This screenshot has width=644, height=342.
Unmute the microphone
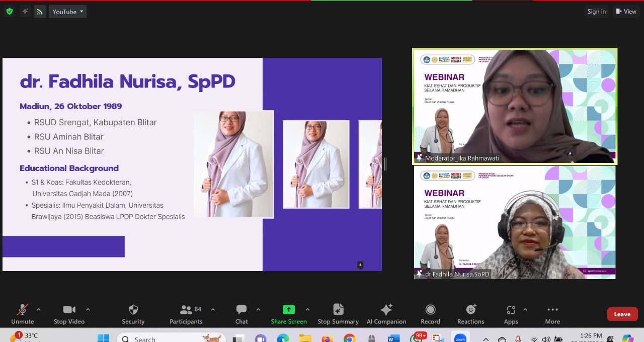point(23,315)
